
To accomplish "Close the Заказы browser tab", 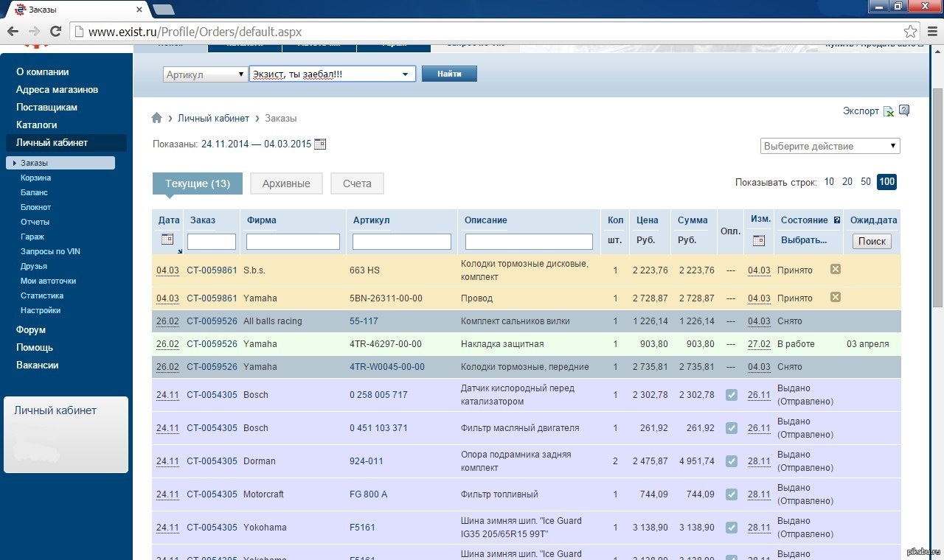I will 141,9.
